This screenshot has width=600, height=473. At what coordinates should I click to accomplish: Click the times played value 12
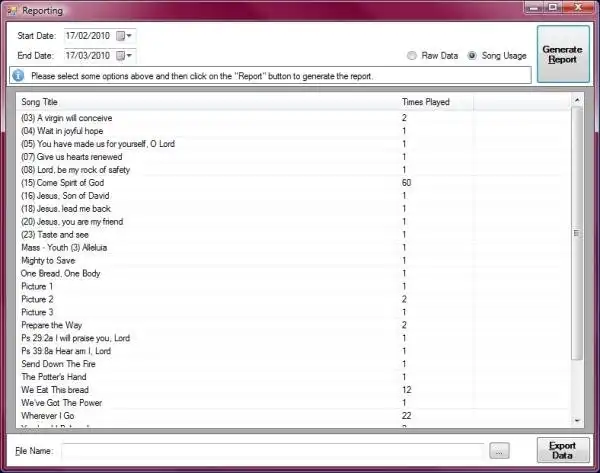pyautogui.click(x=406, y=390)
